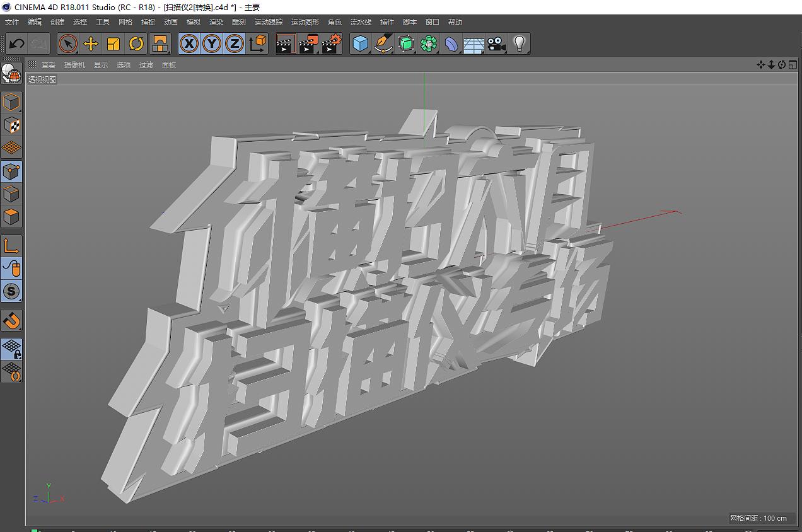Image resolution: width=802 pixels, height=532 pixels.
Task: Toggle Texture mode checker-cube icon
Action: pyautogui.click(x=11, y=125)
